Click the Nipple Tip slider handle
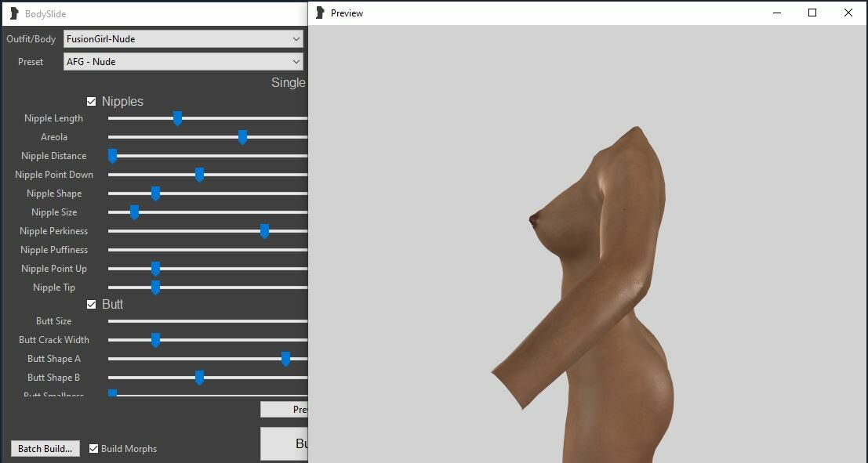The image size is (868, 463). [x=155, y=288]
